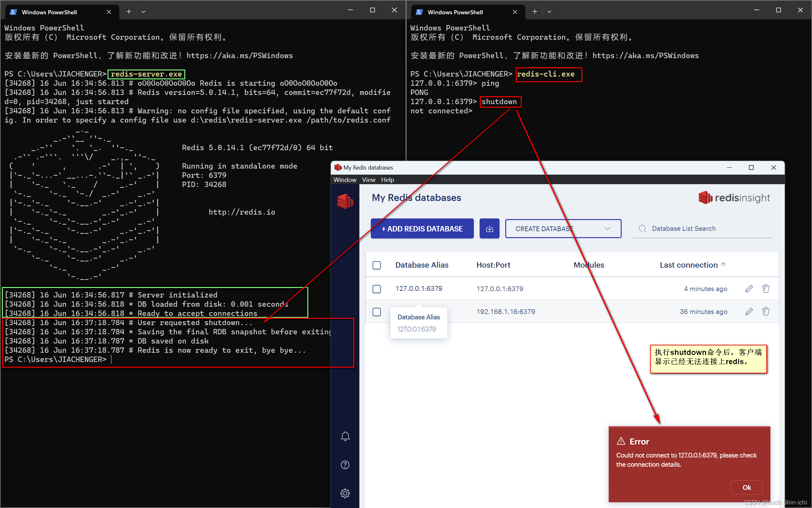
Task: Close the right PowerShell tab
Action: click(515, 12)
